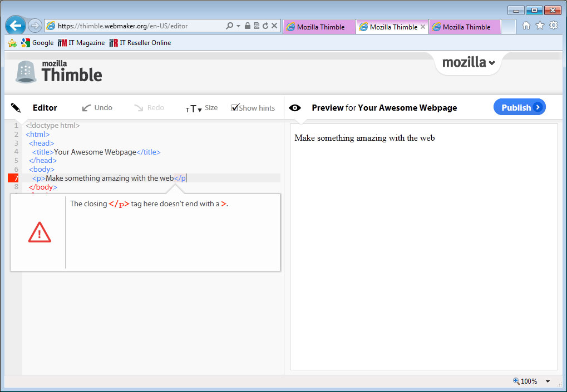The width and height of the screenshot is (567, 392).
Task: Click the opening head tag line
Action: (42, 143)
